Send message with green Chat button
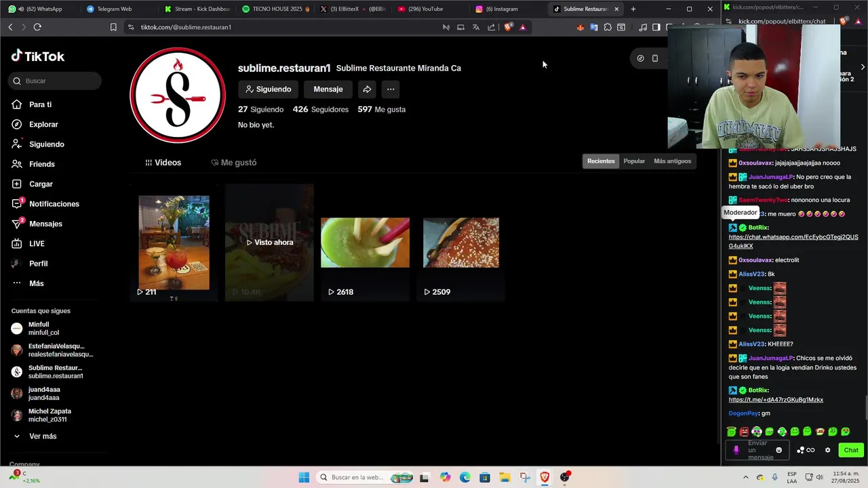 pyautogui.click(x=851, y=450)
